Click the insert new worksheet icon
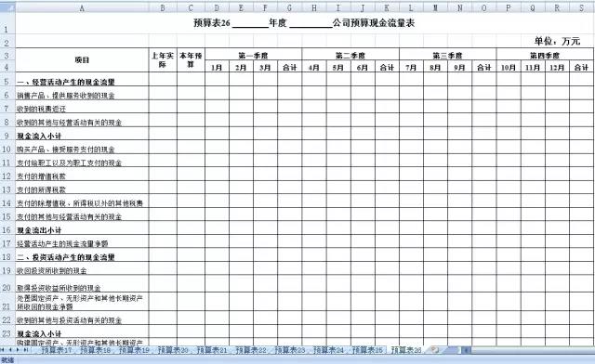Screen dimensions: 595x364 pyautogui.click(x=435, y=349)
